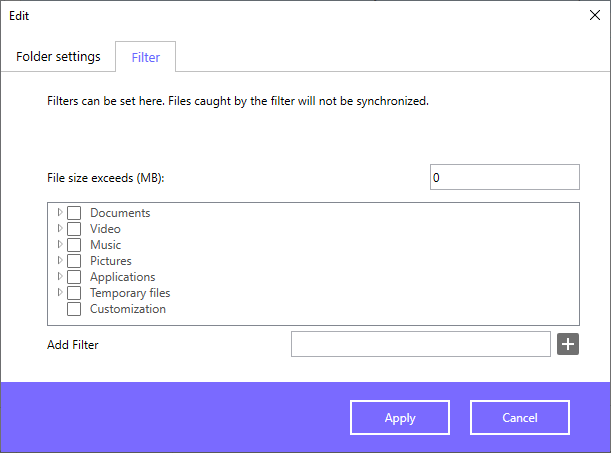Enable the Customization checkbox

(74, 309)
